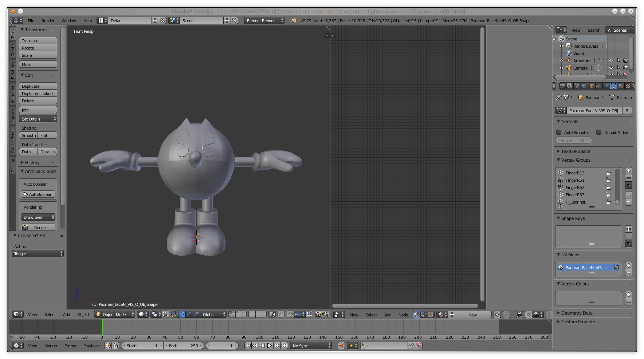Open the Modifiers wrench icon tab
Image resolution: width=644 pixels, height=359 pixels.
(606, 86)
